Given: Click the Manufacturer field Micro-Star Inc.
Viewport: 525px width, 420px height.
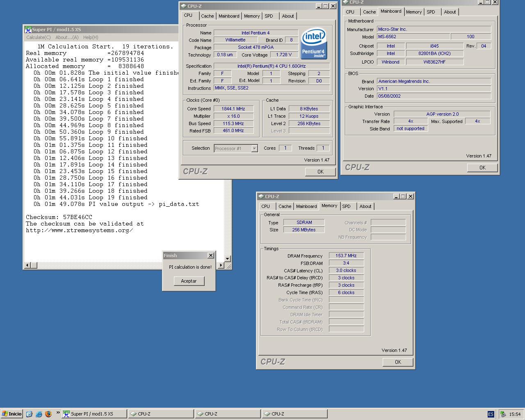Looking at the screenshot, I should [434, 29].
